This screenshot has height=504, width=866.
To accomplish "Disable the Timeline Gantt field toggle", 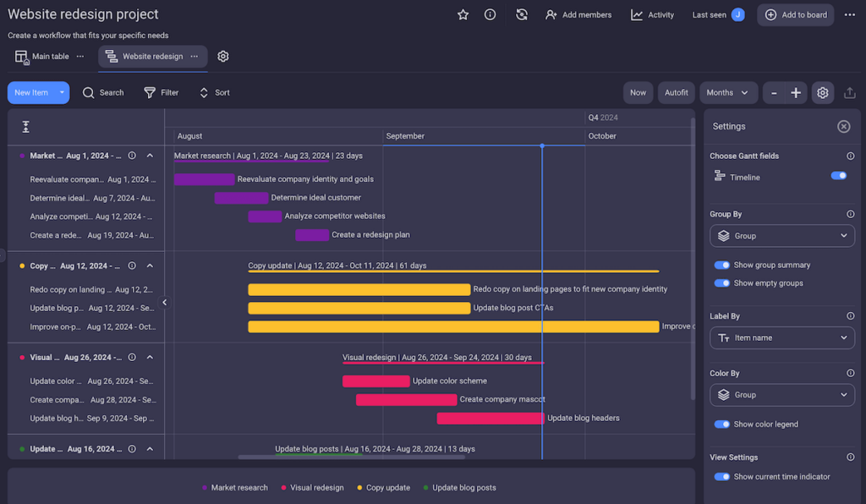I will point(838,176).
